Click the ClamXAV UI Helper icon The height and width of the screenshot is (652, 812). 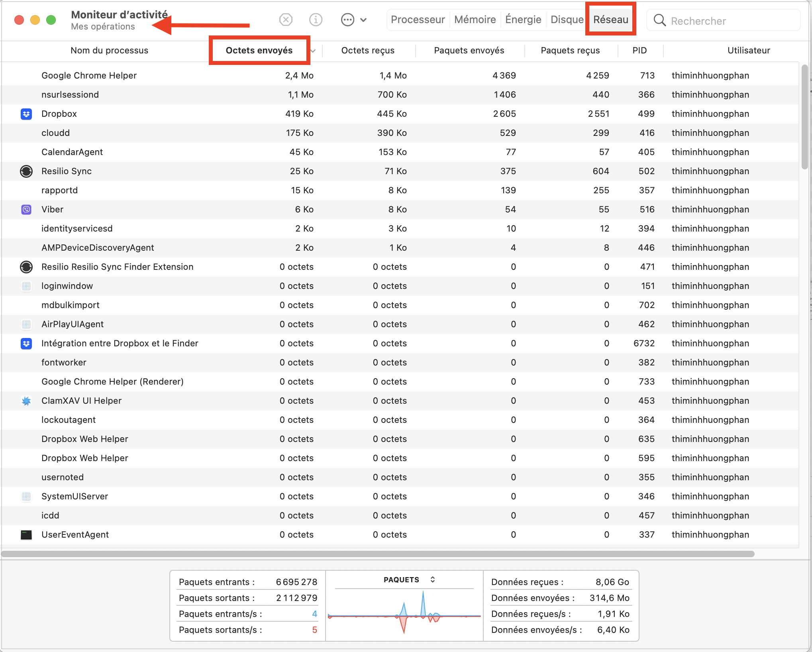26,401
